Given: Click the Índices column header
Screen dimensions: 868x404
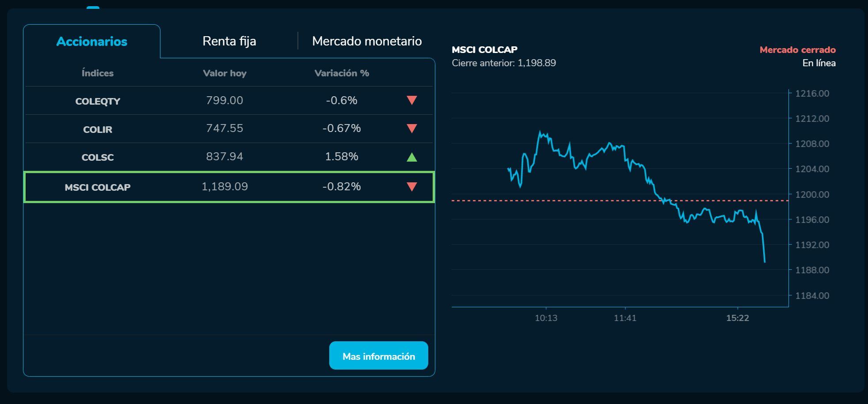Looking at the screenshot, I should tap(98, 73).
